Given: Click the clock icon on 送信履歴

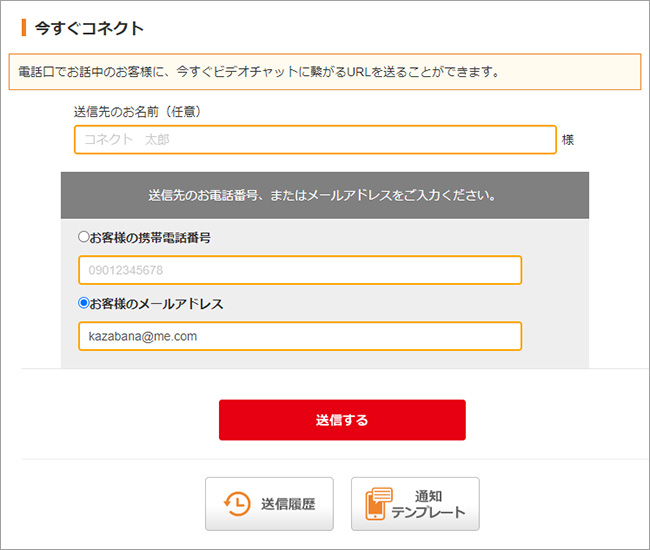Looking at the screenshot, I should point(236,504).
